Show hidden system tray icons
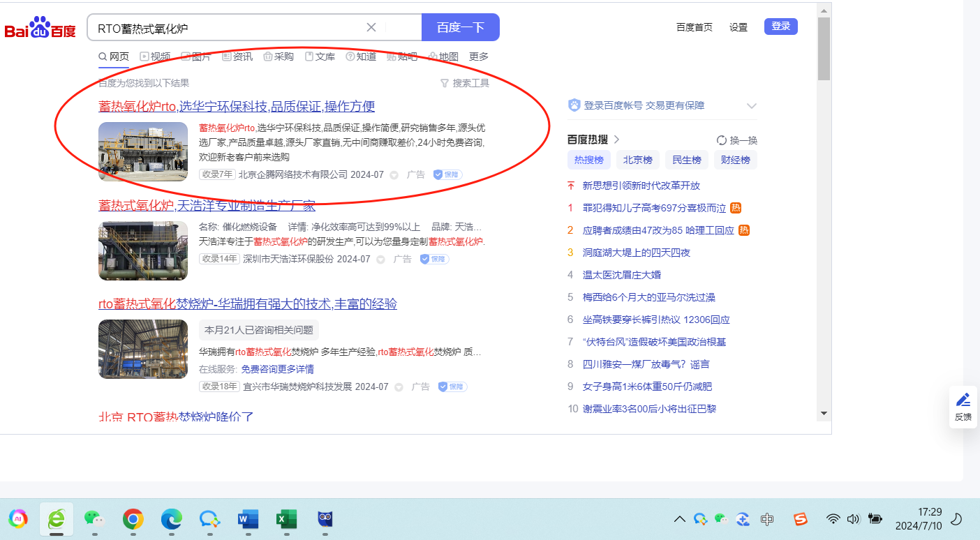Viewport: 980px width, 540px height. (x=678, y=519)
